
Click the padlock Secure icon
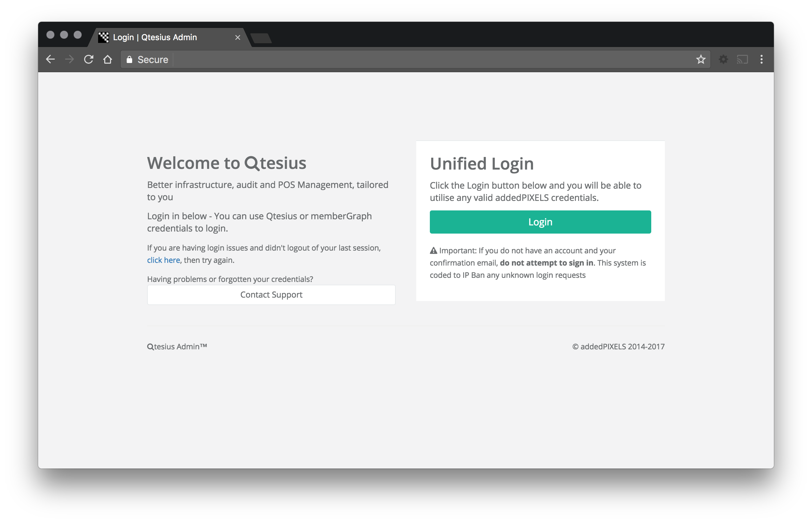coord(129,60)
